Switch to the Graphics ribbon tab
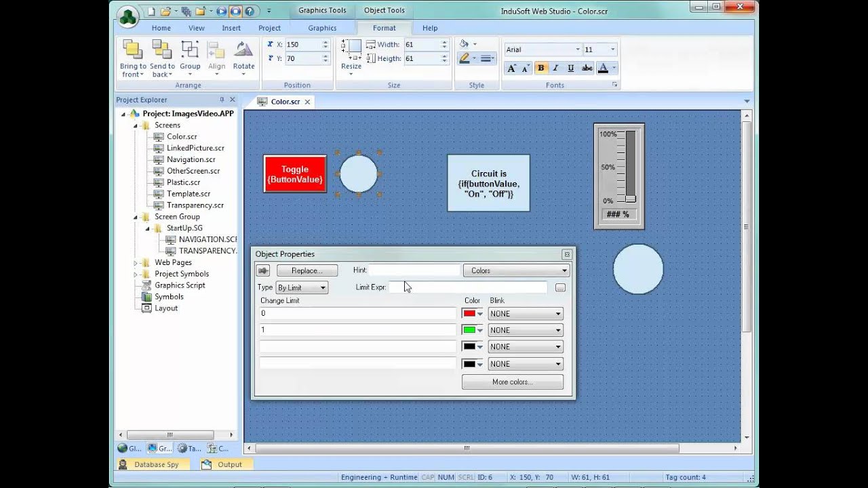868x488 pixels. [x=322, y=28]
